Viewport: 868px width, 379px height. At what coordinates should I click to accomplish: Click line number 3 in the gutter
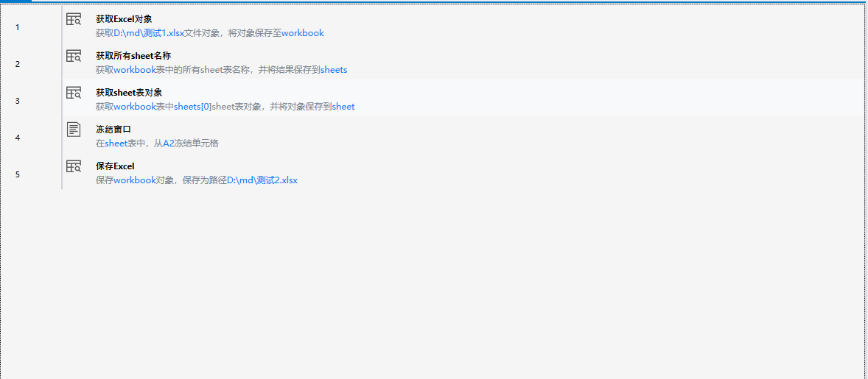[18, 101]
